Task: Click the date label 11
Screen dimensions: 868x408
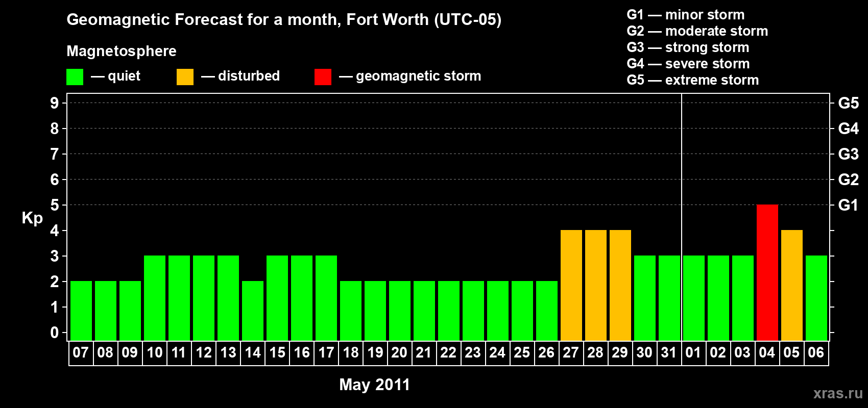Action: [179, 352]
